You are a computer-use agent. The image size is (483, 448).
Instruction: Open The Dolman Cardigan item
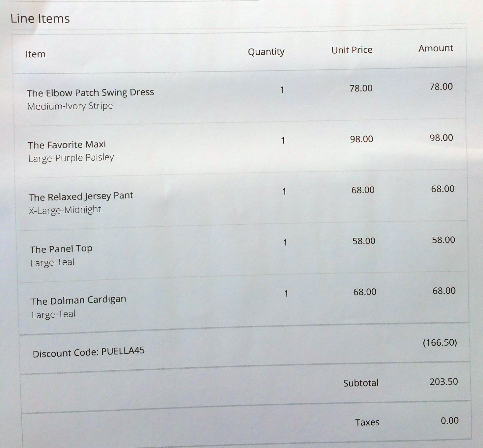[79, 300]
